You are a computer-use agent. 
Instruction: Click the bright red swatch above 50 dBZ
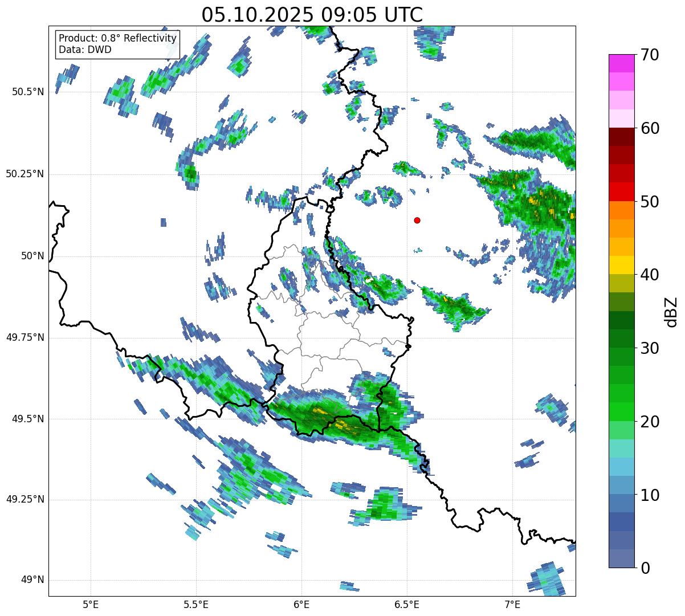coord(622,191)
